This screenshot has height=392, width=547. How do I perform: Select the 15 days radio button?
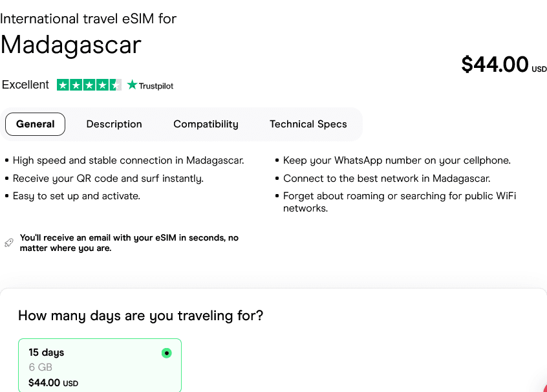167,353
